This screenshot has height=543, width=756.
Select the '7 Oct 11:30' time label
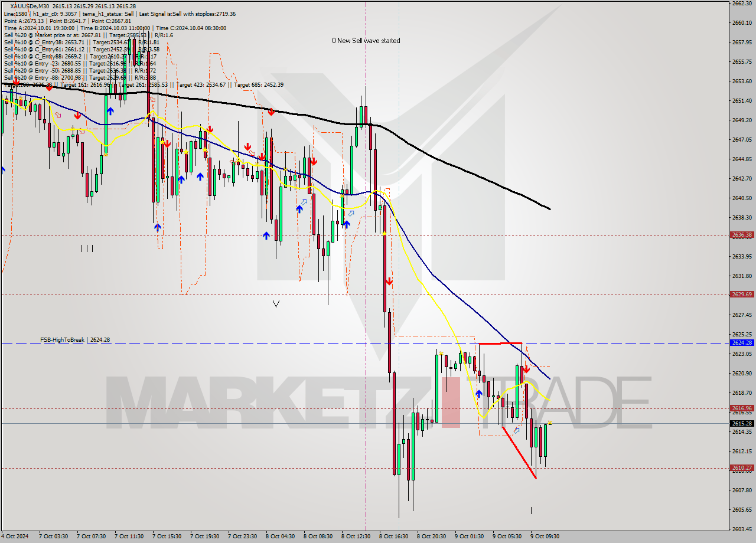click(x=129, y=537)
